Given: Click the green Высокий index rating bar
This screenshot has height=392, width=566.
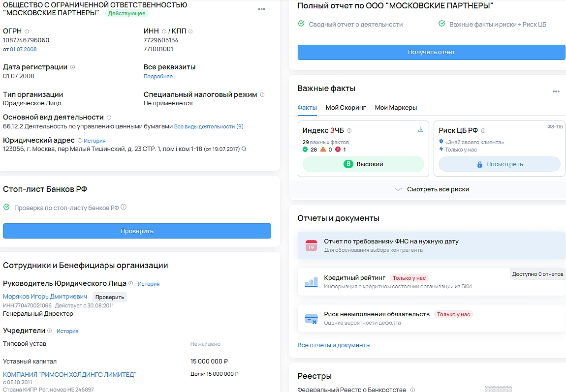Looking at the screenshot, I should tap(363, 164).
